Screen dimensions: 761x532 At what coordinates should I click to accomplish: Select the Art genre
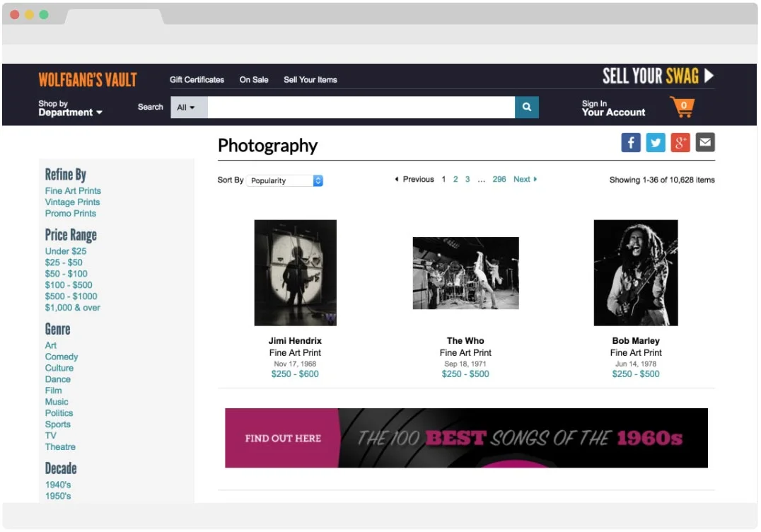[50, 345]
